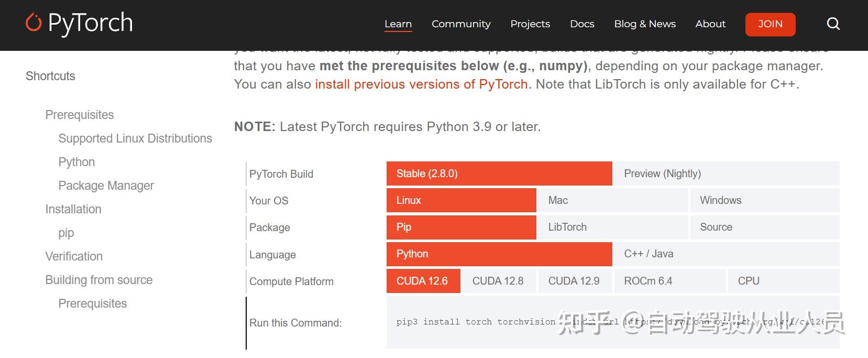Go to pip section in the sidebar
The image size is (868, 358).
coord(65,232)
